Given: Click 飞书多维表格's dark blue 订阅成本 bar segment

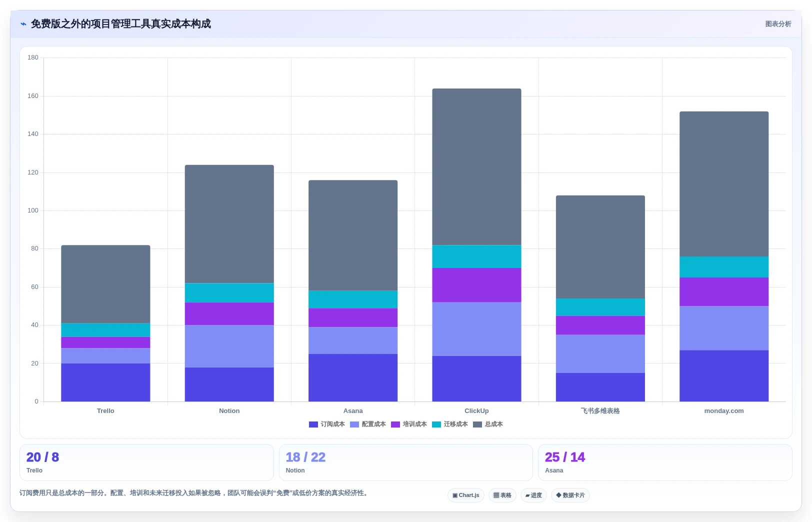Looking at the screenshot, I should (x=600, y=387).
